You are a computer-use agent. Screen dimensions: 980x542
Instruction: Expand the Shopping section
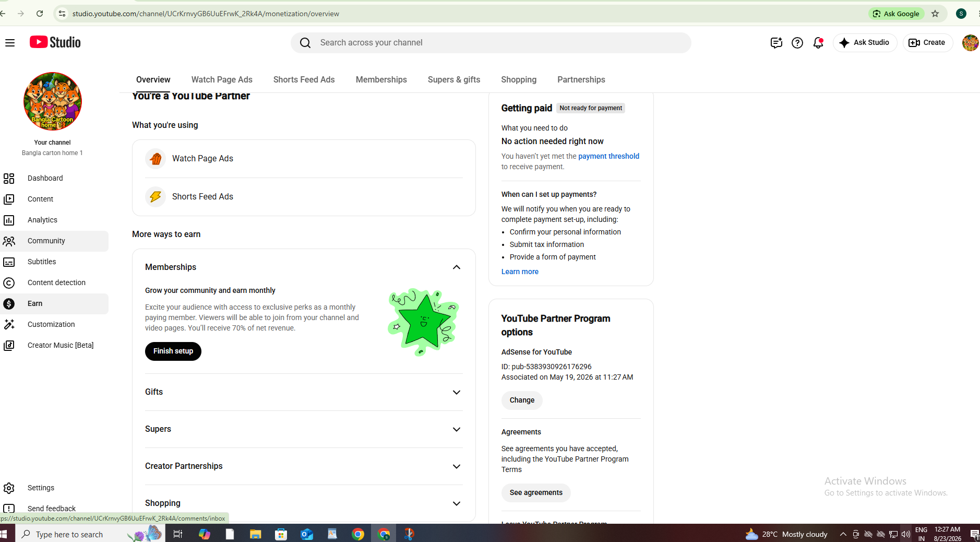click(457, 503)
